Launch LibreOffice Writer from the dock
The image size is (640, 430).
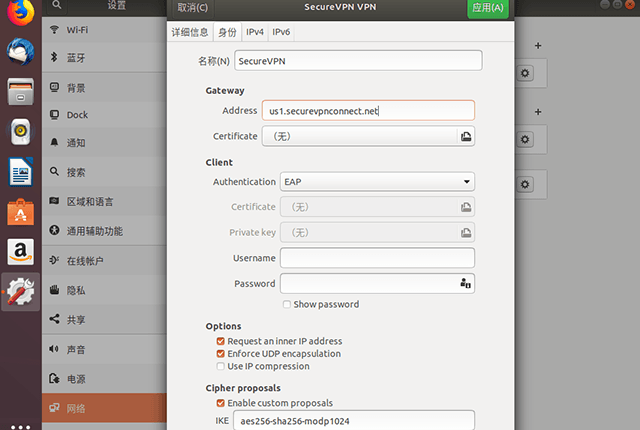pos(20,172)
